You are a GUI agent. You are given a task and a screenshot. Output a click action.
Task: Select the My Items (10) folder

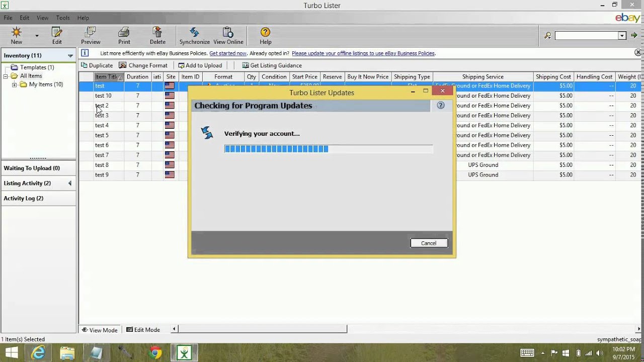46,84
